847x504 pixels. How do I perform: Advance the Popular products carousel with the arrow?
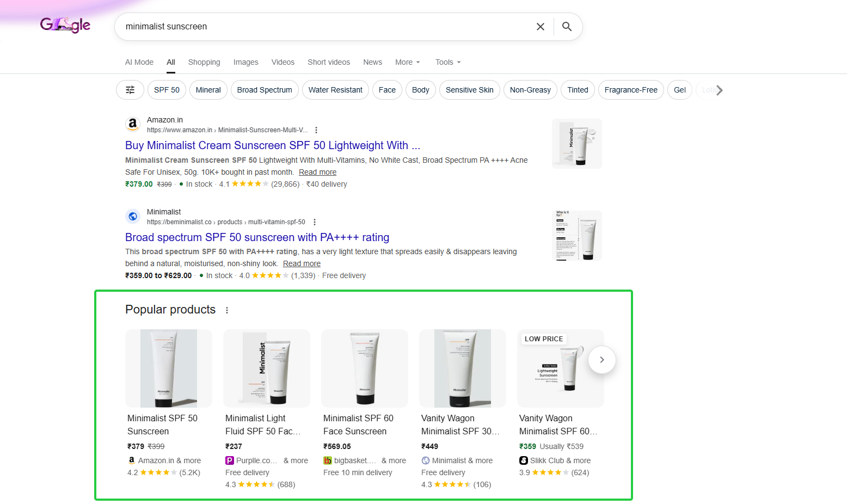click(602, 360)
